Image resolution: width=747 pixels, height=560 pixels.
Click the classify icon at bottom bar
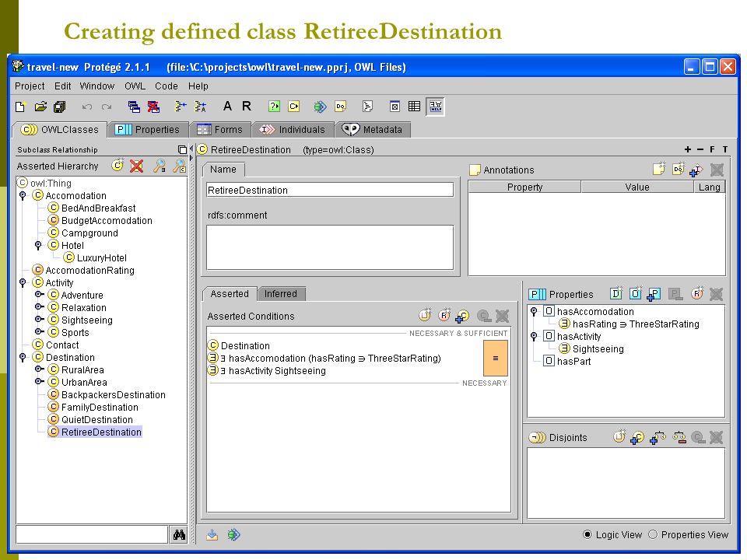click(233, 535)
